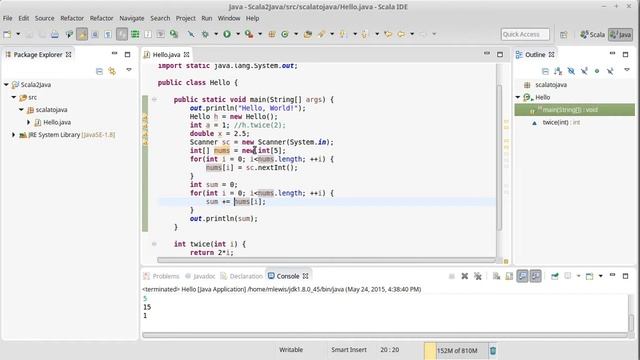Switch to the Problems tab
640x360 pixels.
click(161, 276)
